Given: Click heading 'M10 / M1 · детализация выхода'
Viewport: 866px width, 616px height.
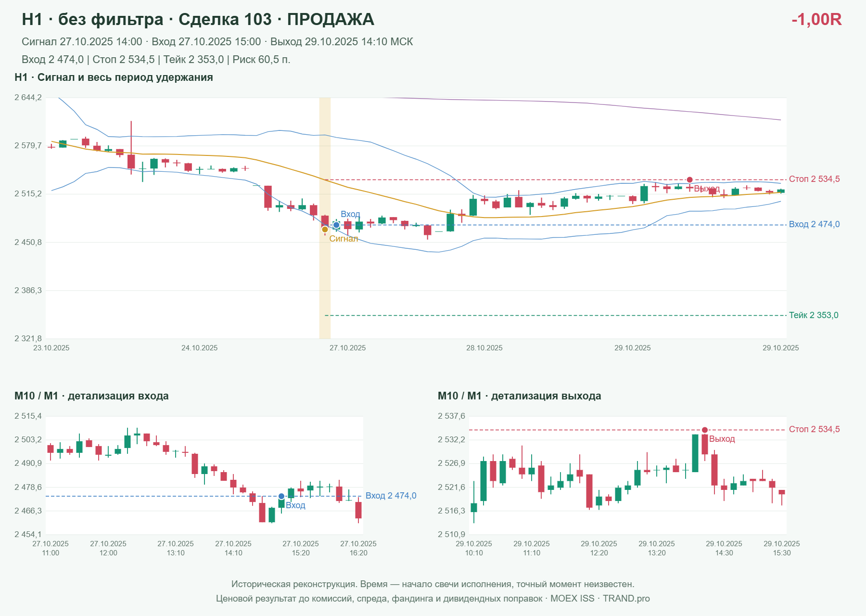Looking at the screenshot, I should click(x=519, y=396).
